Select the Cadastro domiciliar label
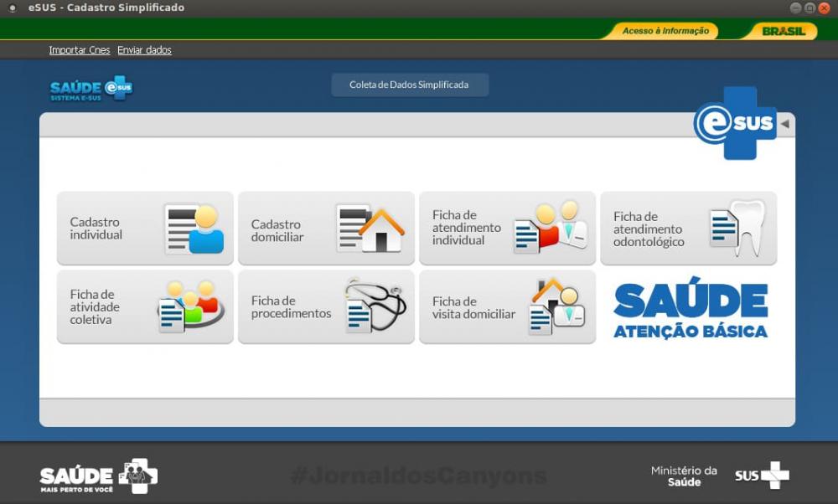This screenshot has height=504, width=838. [277, 230]
